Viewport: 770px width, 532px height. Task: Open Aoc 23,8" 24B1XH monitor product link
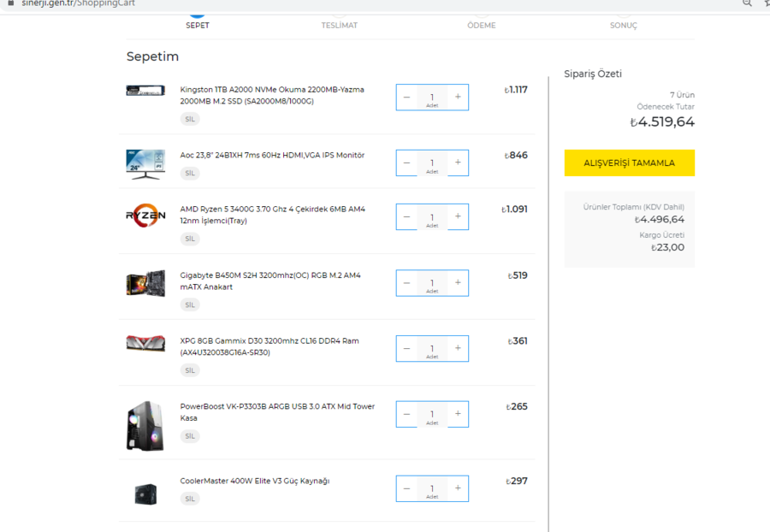click(272, 155)
